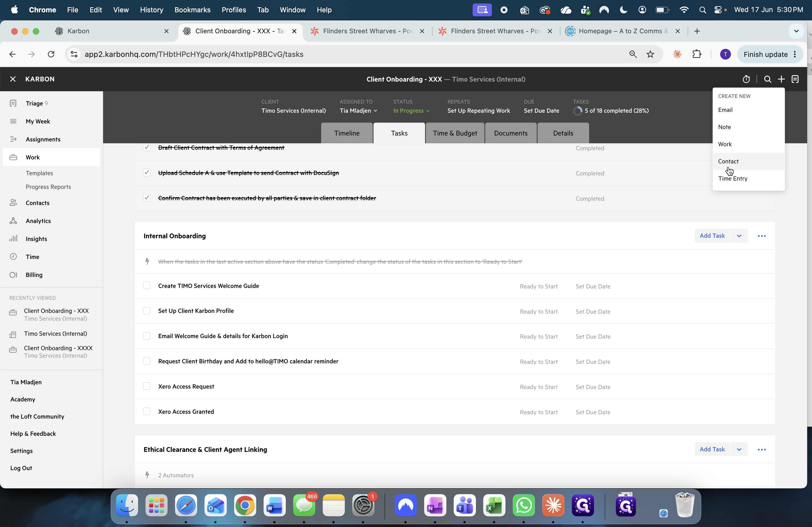Open the In Progress status dropdown
The height and width of the screenshot is (527, 812).
[x=411, y=111]
